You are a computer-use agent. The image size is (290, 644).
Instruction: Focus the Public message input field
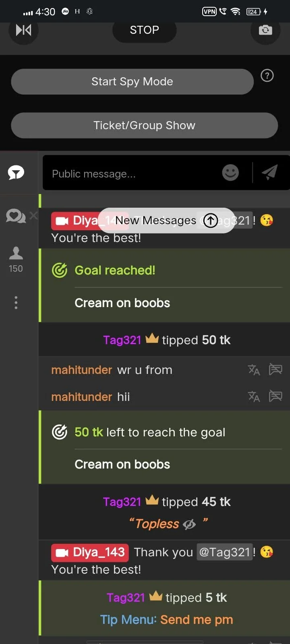(x=133, y=174)
